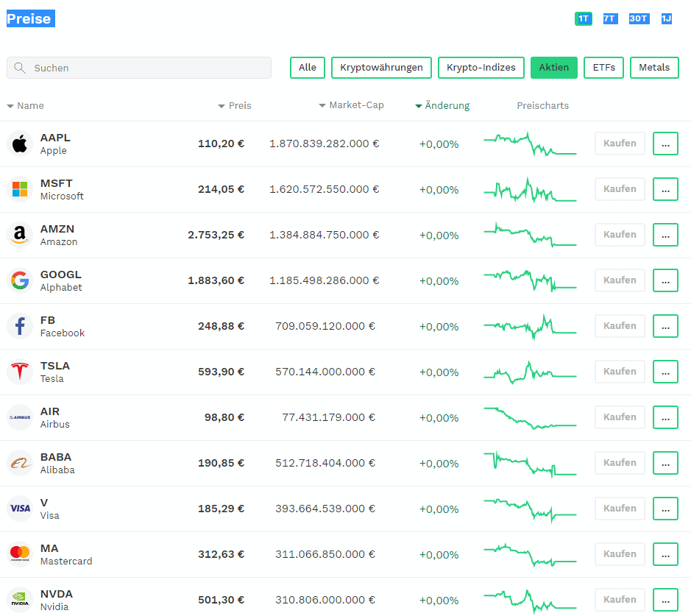Image resolution: width=691 pixels, height=616 pixels.
Task: Switch timeframe to 1T
Action: tap(584, 18)
